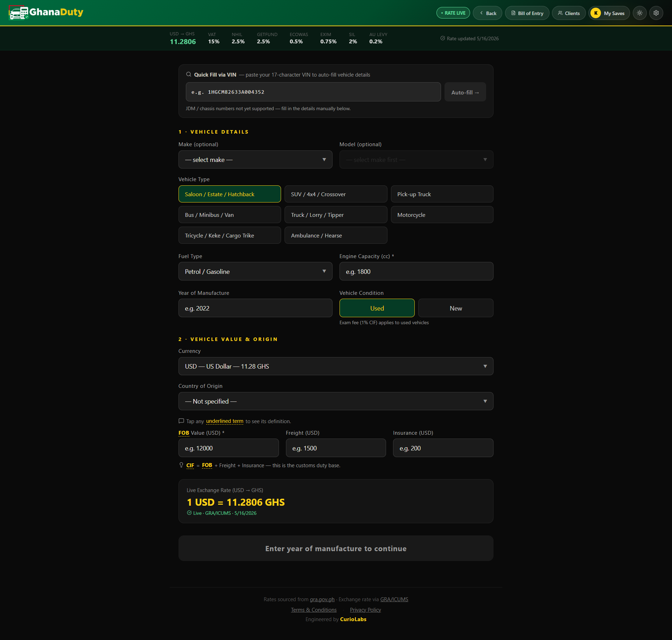Viewport: 672px width, 640px height.
Task: Choose Bus / Minibus / Van type
Action: [230, 215]
